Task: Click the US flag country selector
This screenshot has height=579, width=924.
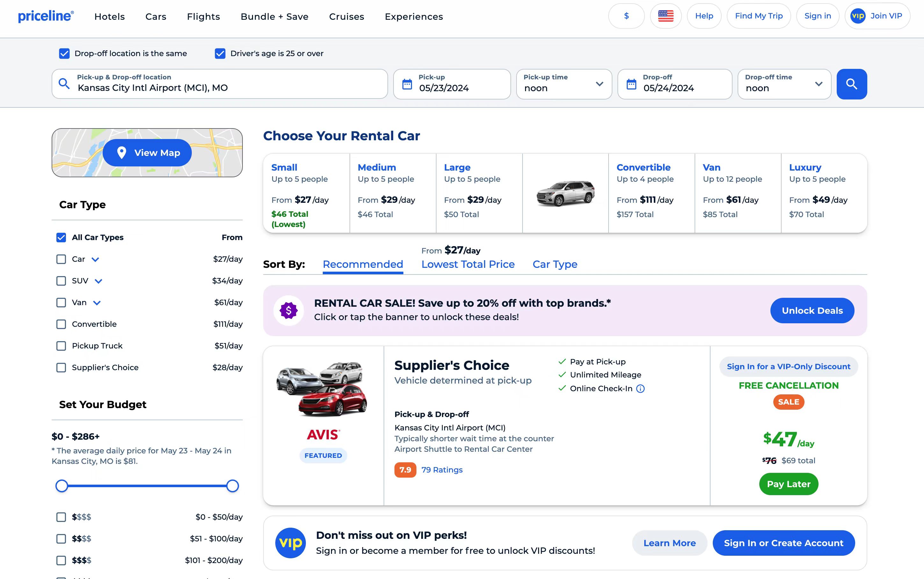Action: [x=665, y=16]
